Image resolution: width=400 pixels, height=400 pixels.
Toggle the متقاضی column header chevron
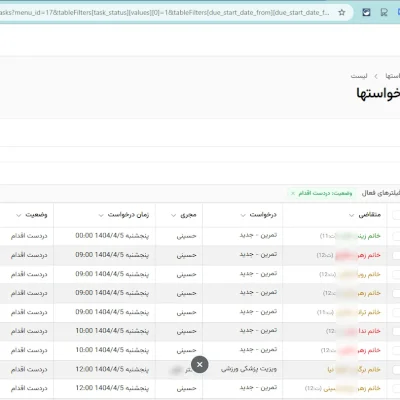point(351,215)
